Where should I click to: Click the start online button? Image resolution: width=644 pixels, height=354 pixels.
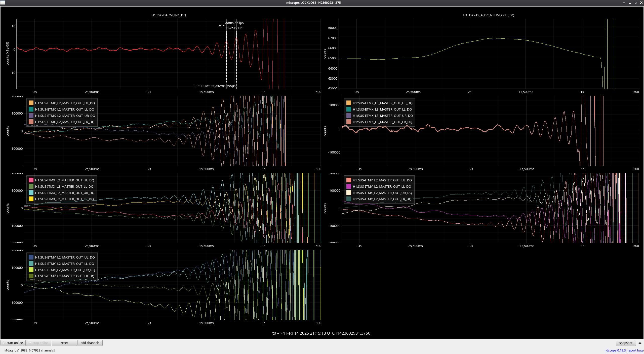(x=13, y=343)
